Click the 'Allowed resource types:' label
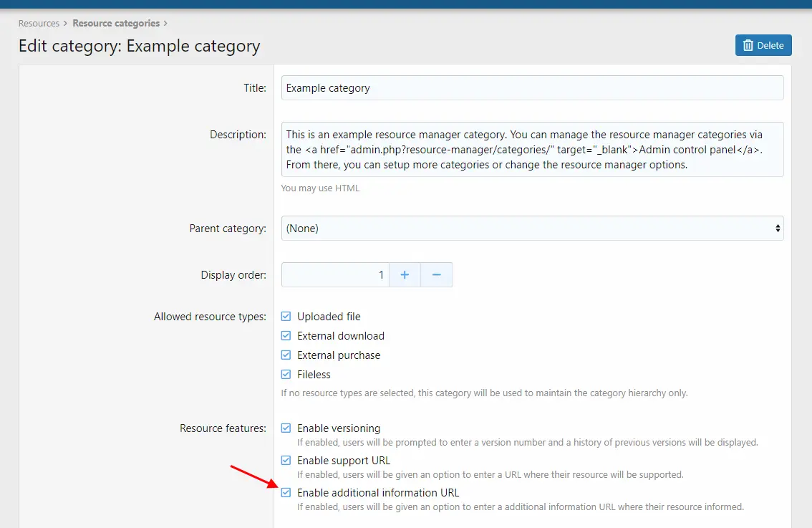This screenshot has width=812, height=528. [x=210, y=317]
